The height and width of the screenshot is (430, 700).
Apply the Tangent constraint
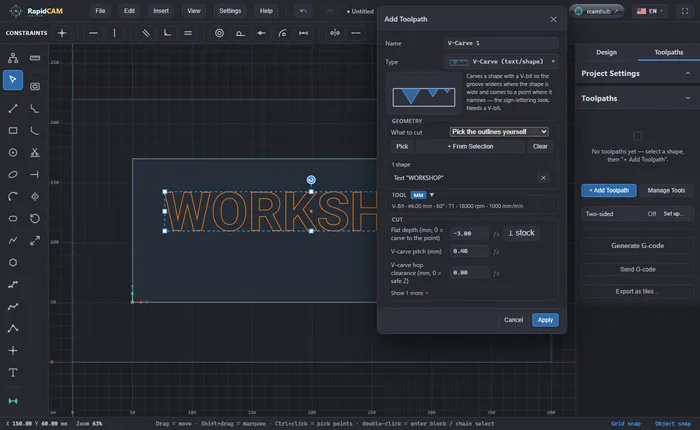(240, 33)
